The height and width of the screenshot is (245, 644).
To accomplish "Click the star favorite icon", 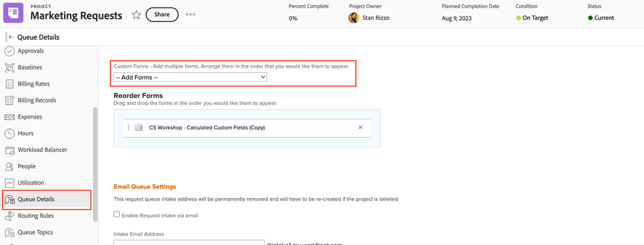I will [137, 15].
